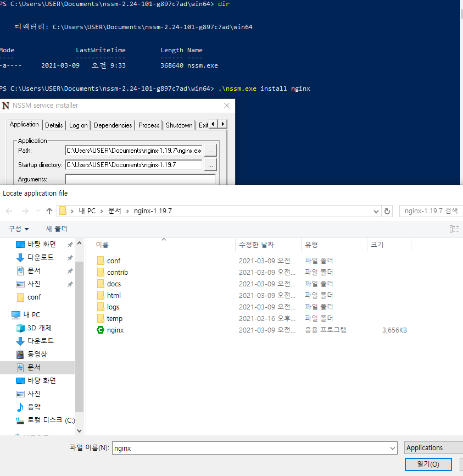463x476 pixels.
Task: Change the view layout icon
Action: [454, 229]
